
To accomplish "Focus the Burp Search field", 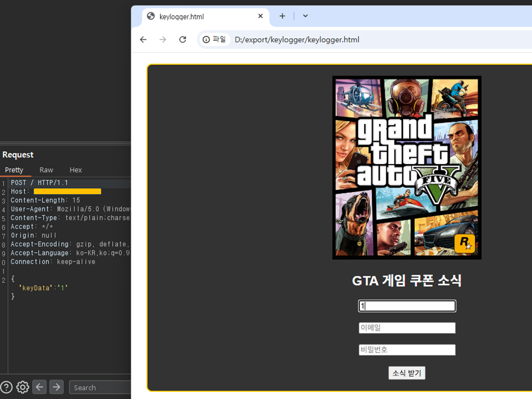I will (100, 387).
